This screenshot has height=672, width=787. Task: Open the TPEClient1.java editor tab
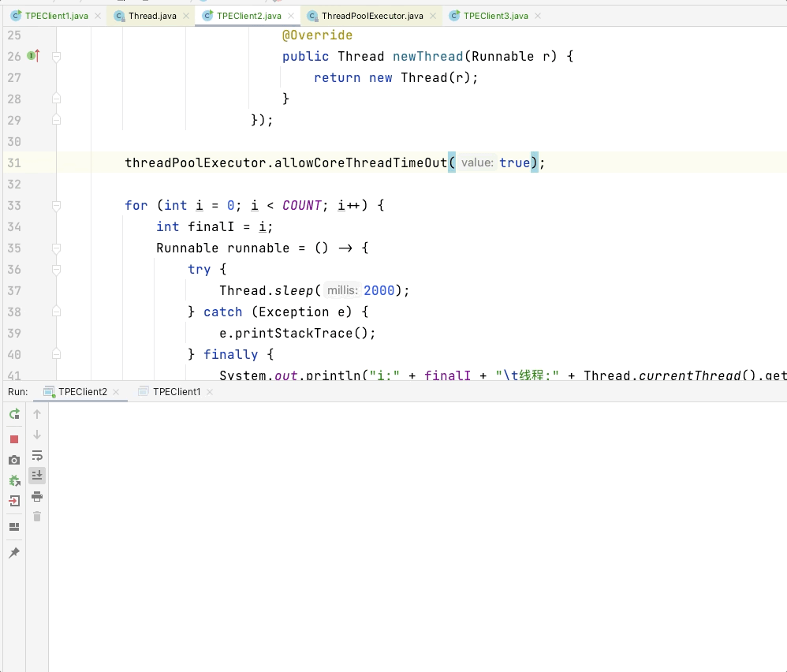point(56,16)
